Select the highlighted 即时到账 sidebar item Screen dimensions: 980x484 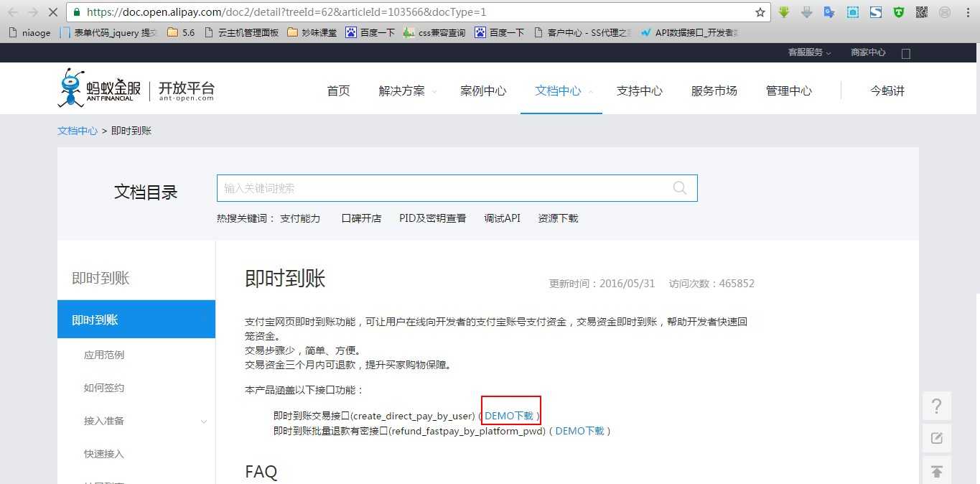pos(136,320)
